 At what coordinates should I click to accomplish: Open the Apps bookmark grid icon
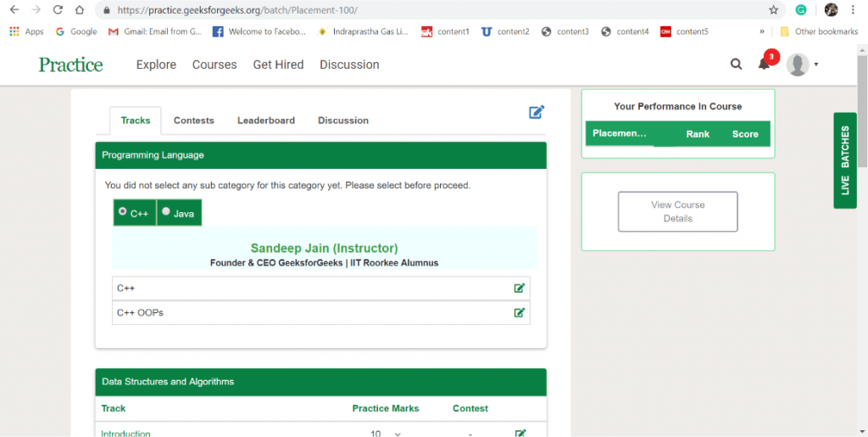[x=14, y=31]
